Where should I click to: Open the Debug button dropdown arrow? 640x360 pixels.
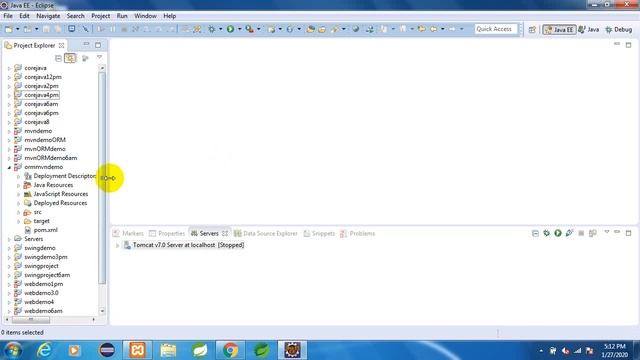tap(220, 29)
